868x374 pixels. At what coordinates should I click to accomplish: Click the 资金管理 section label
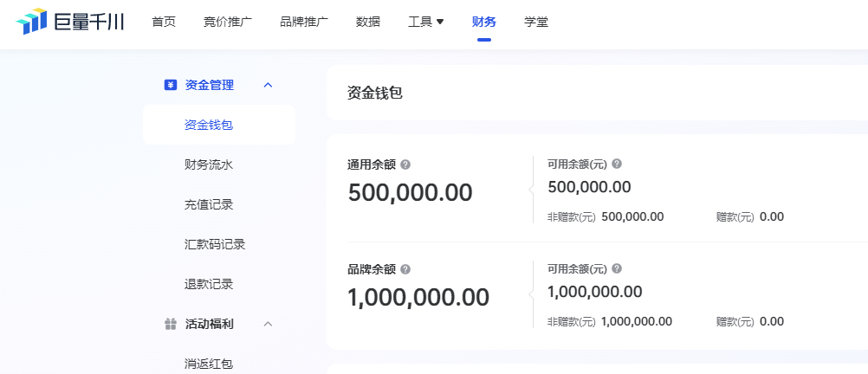(210, 85)
